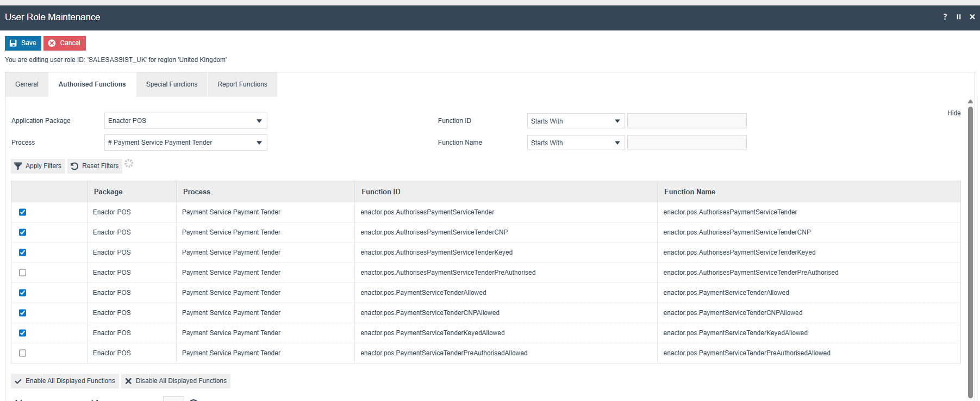
Task: Click the Process column header
Action: tap(265, 192)
